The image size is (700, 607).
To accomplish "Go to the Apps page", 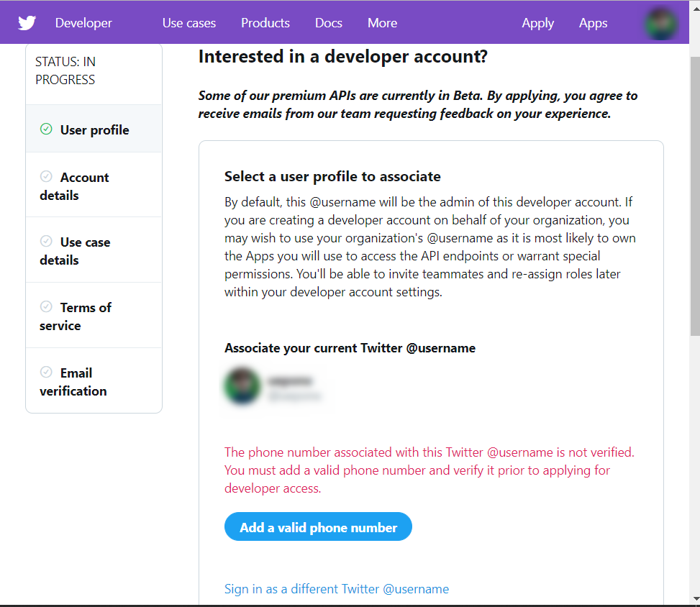I will click(593, 23).
